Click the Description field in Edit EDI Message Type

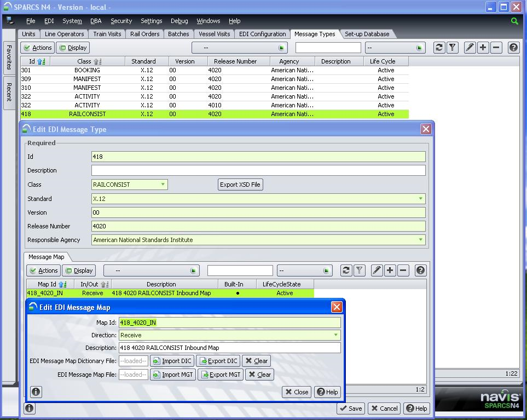coord(258,171)
